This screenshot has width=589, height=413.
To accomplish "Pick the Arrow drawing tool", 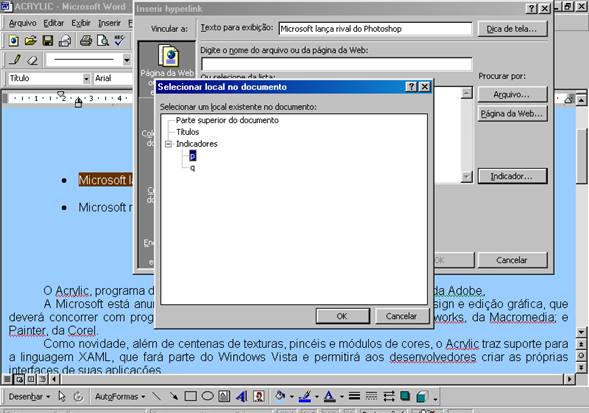I will (x=173, y=396).
